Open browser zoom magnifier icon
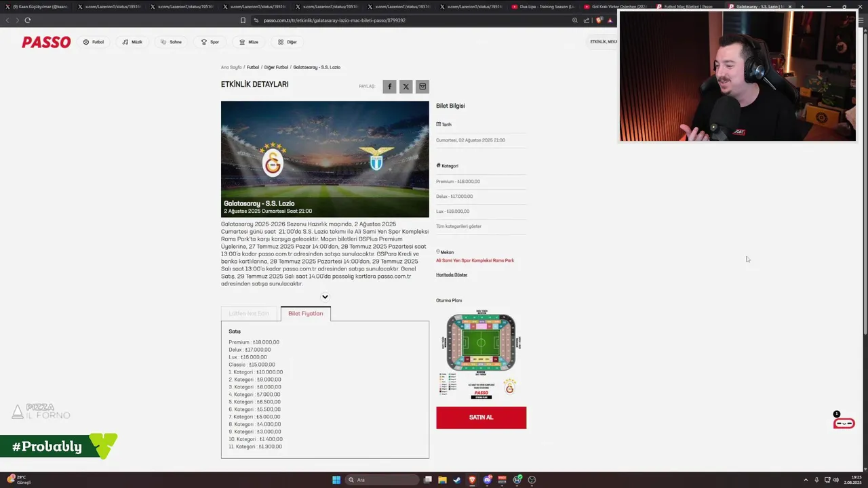868x488 pixels. tap(575, 20)
